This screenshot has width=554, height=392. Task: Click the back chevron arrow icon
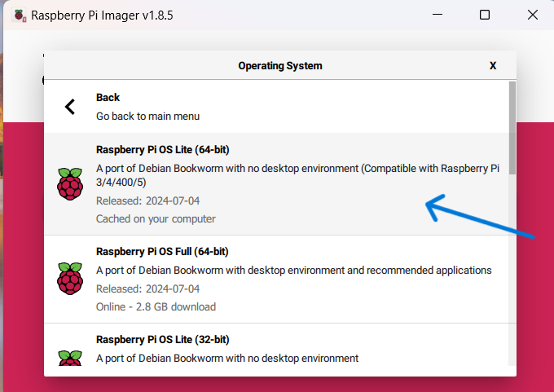click(x=70, y=107)
